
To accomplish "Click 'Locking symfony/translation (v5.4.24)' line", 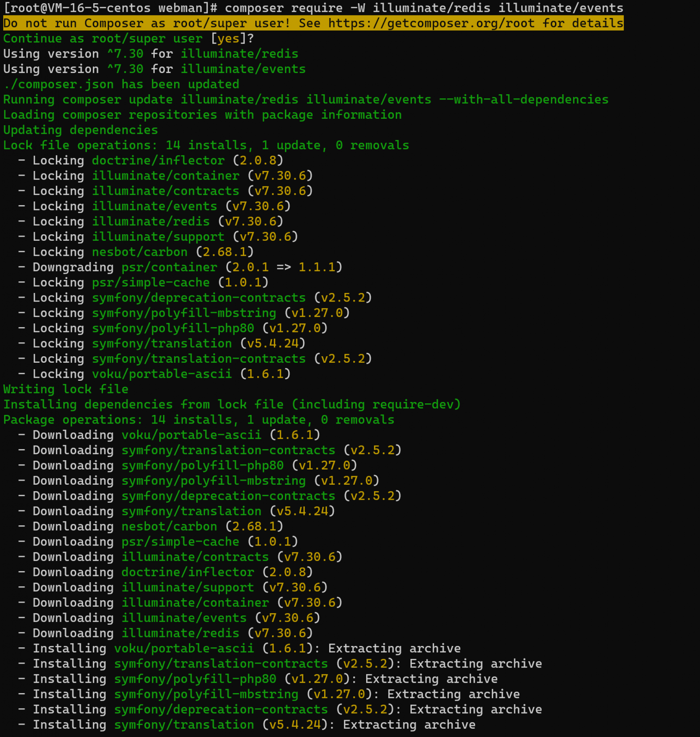I will click(162, 343).
